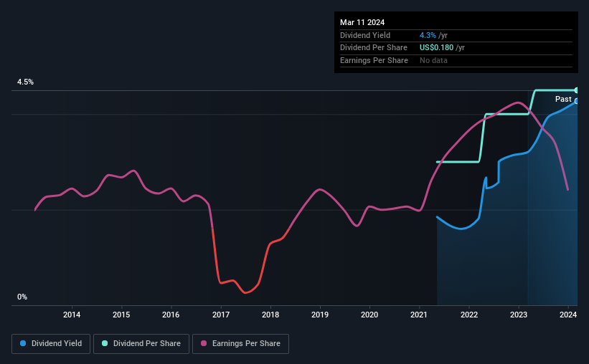Select the 2024 label on the time axis

pyautogui.click(x=568, y=315)
